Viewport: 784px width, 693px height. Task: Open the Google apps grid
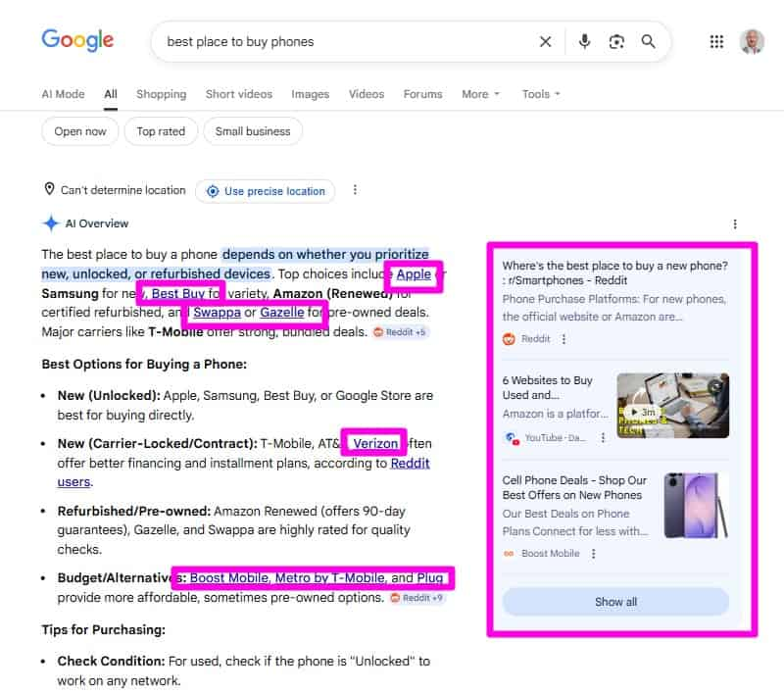[716, 41]
